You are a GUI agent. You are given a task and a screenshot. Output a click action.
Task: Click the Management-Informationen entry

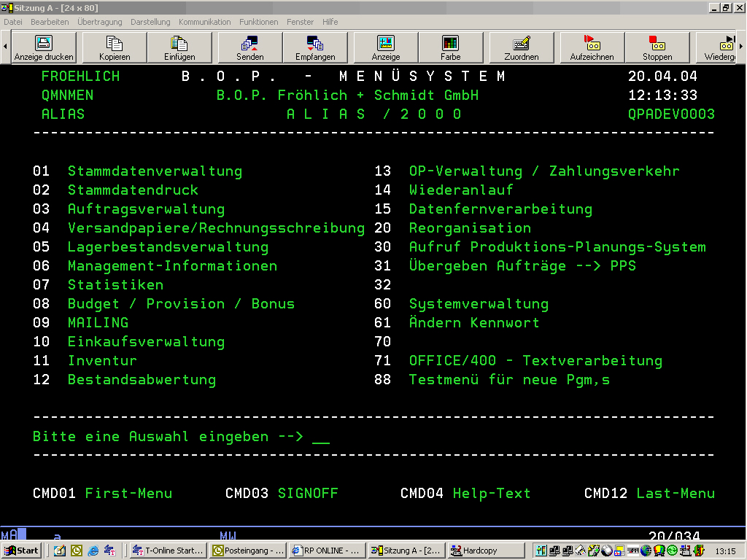pos(172,265)
